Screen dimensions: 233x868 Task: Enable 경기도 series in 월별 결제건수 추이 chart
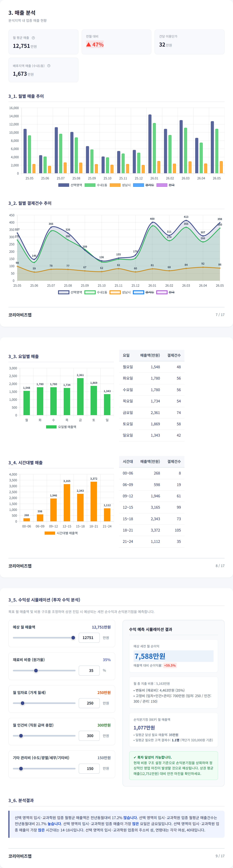click(x=144, y=292)
